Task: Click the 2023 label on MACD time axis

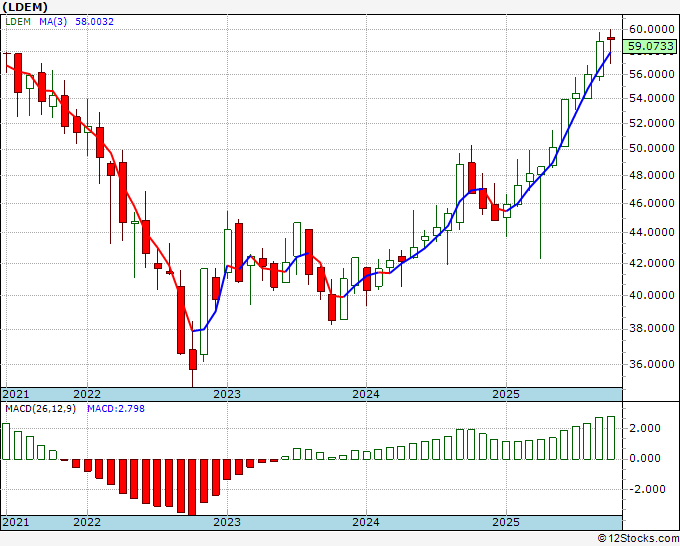Action: pos(227,522)
